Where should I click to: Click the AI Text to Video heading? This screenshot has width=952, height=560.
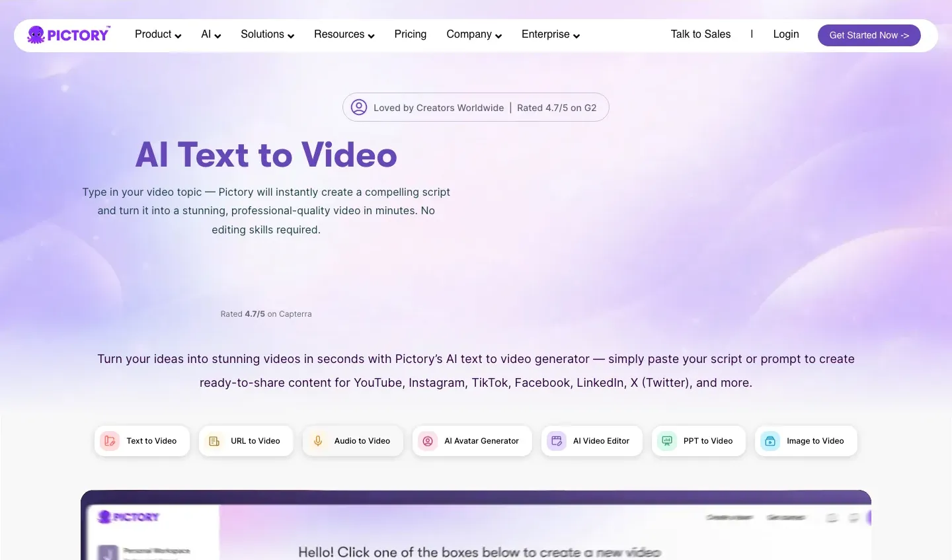tap(266, 155)
